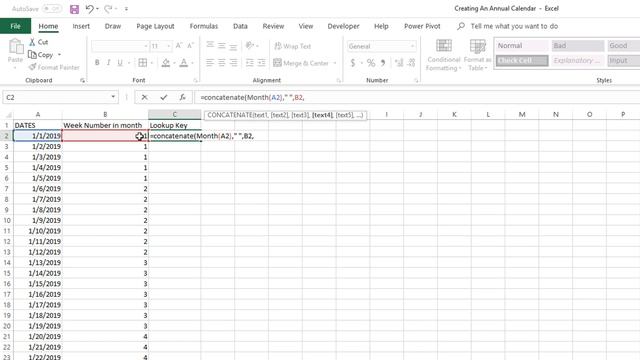Click the Paste clipboard icon
This screenshot has width=640, height=360.
[16, 47]
